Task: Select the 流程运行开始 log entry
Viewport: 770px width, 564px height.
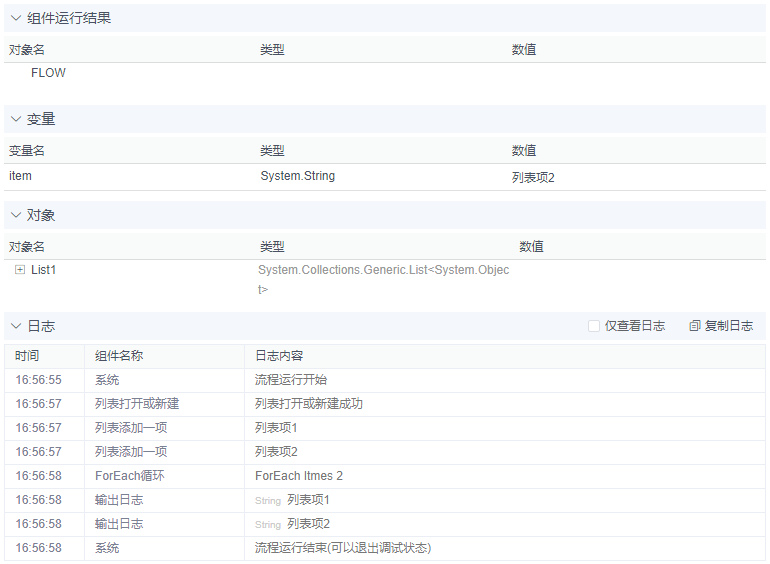Action: 291,380
